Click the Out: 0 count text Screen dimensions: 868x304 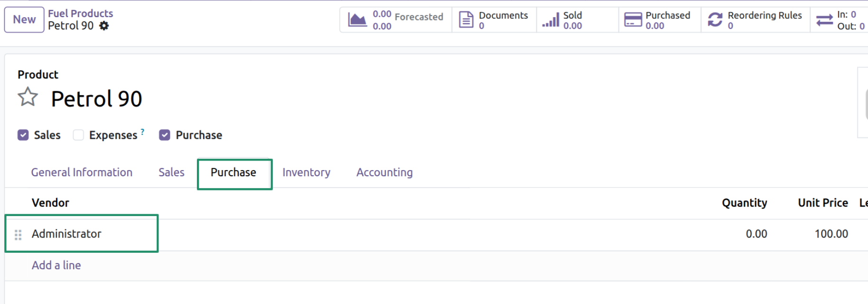pyautogui.click(x=851, y=26)
